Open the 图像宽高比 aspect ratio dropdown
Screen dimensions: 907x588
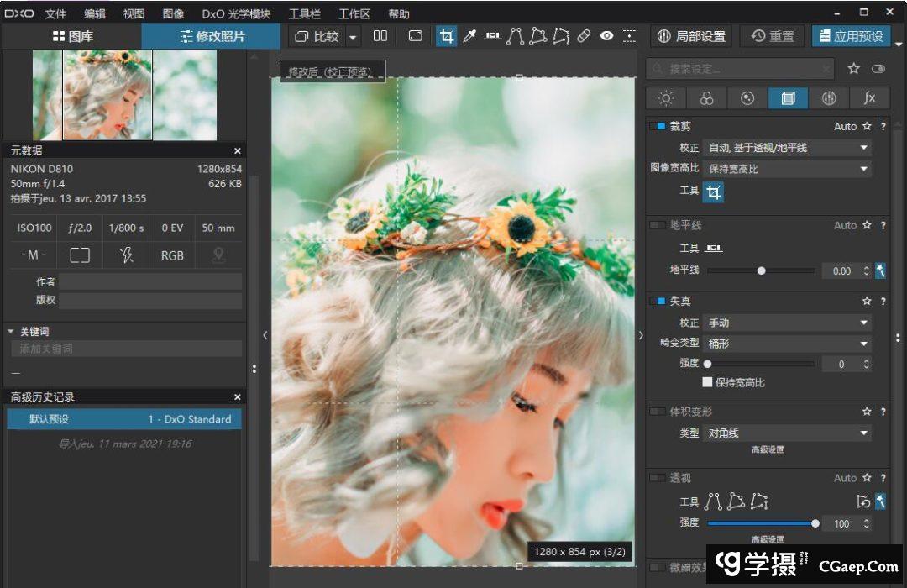786,169
